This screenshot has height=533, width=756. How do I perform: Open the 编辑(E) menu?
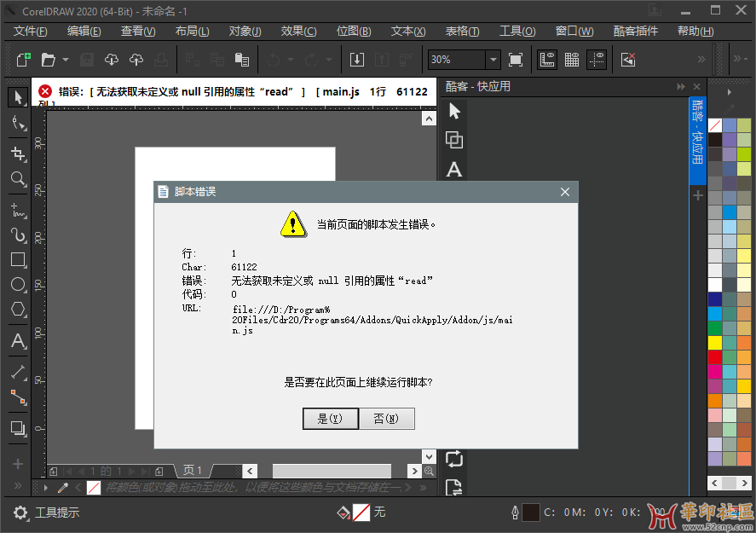tap(84, 32)
